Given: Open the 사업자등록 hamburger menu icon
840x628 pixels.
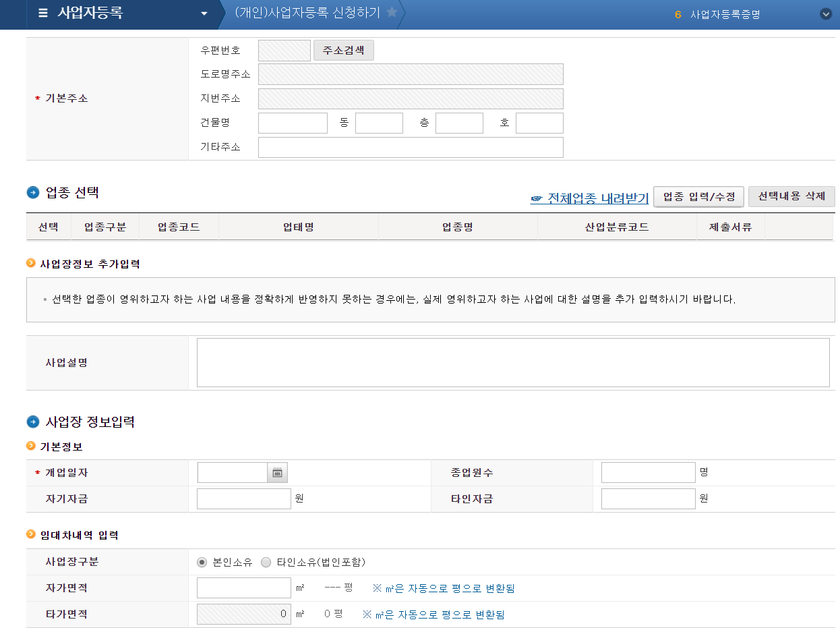Looking at the screenshot, I should pos(43,13).
